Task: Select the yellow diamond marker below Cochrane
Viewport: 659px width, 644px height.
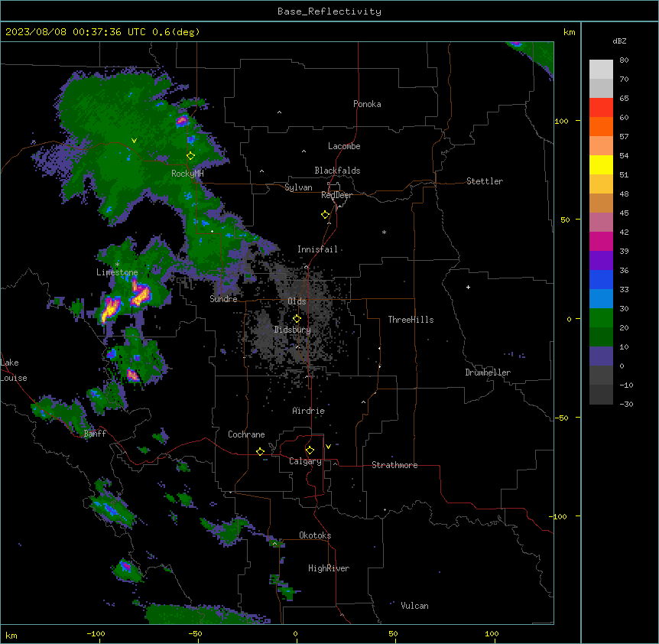Action: coord(260,451)
